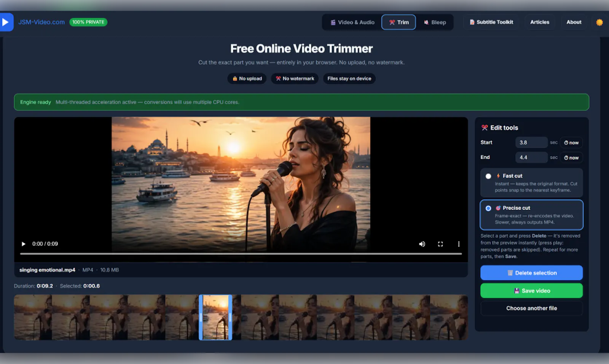Go to the Articles page

pyautogui.click(x=540, y=22)
